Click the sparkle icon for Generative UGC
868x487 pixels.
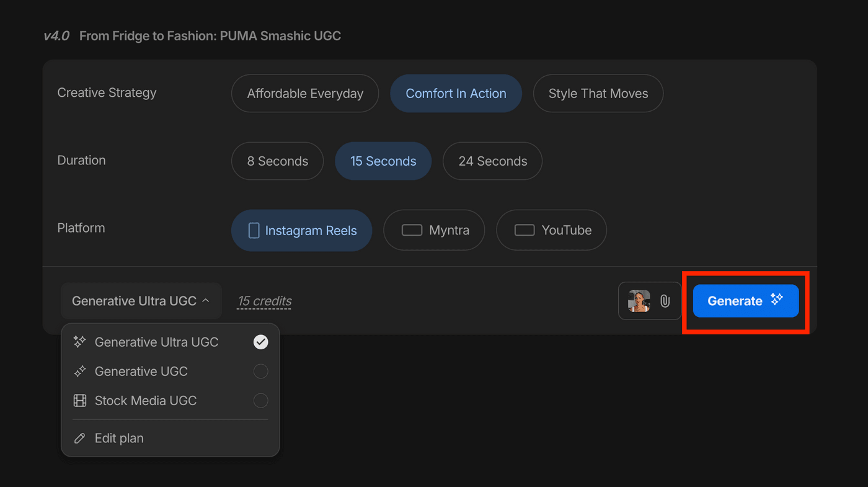click(x=80, y=372)
